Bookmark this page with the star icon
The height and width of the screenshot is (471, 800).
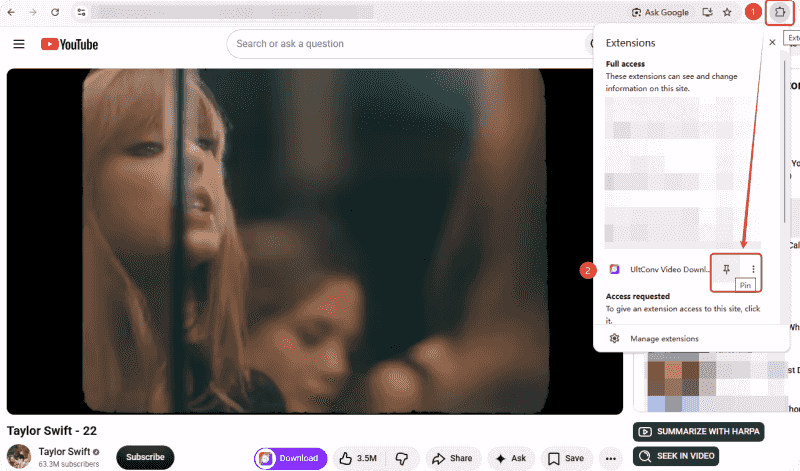pos(727,12)
